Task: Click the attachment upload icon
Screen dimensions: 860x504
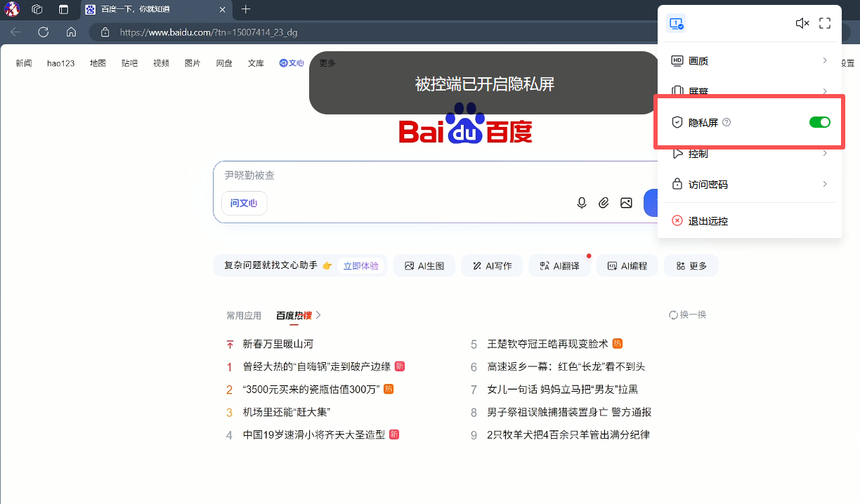Action: (x=604, y=202)
